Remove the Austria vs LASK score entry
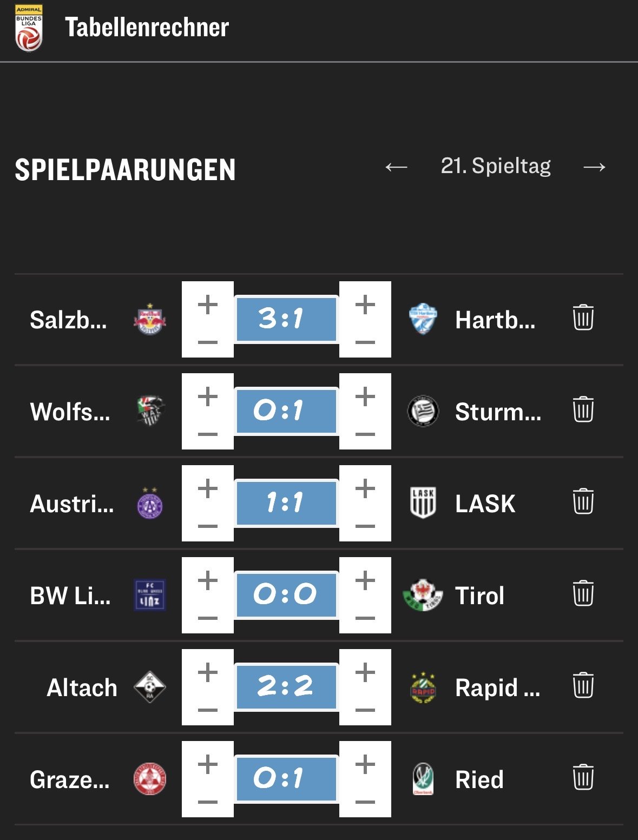 583,501
